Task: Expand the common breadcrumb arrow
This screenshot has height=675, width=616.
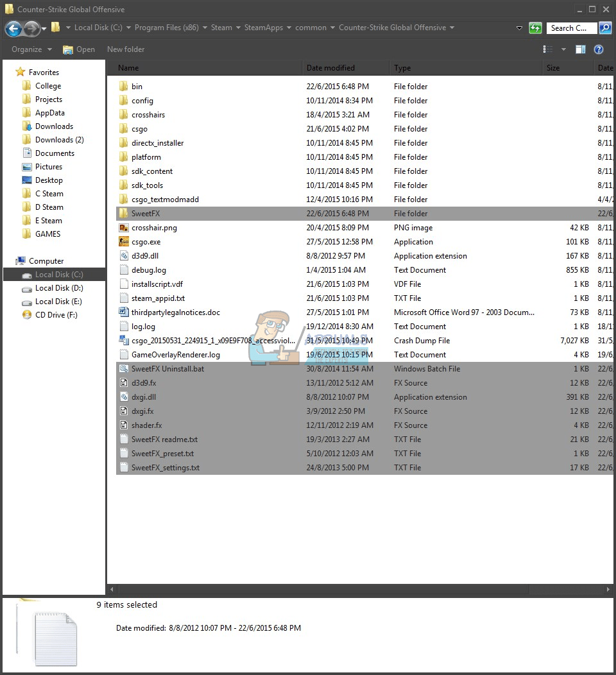Action: pyautogui.click(x=332, y=28)
